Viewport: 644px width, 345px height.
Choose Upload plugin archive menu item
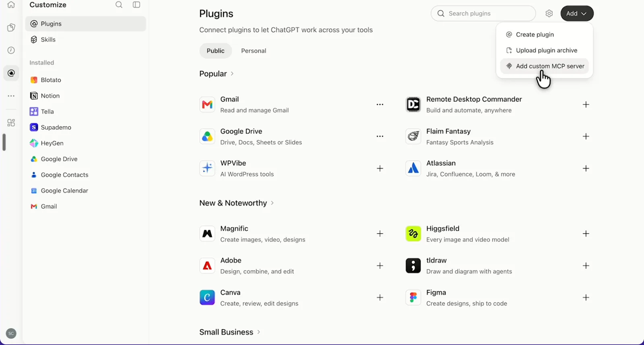[x=545, y=50]
